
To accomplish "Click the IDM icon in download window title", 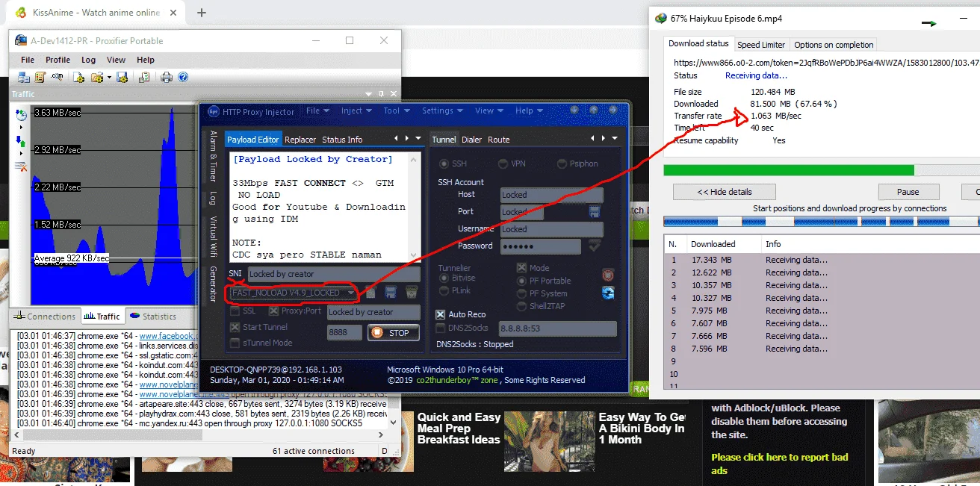I will pos(660,19).
